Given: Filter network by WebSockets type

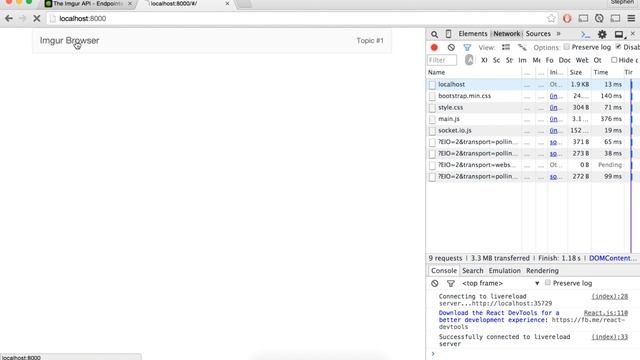Looking at the screenshot, I should coord(582,60).
